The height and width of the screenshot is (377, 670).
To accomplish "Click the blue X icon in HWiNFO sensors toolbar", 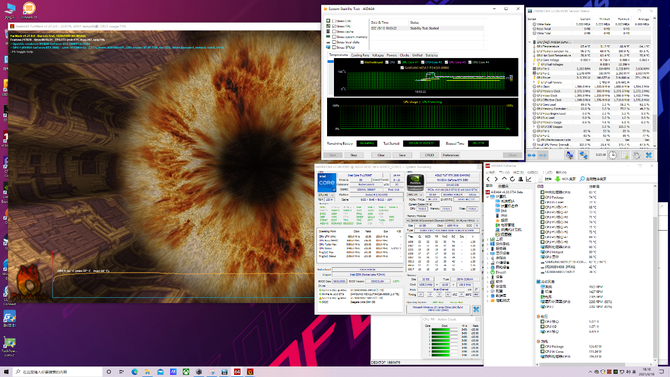I will [x=649, y=156].
